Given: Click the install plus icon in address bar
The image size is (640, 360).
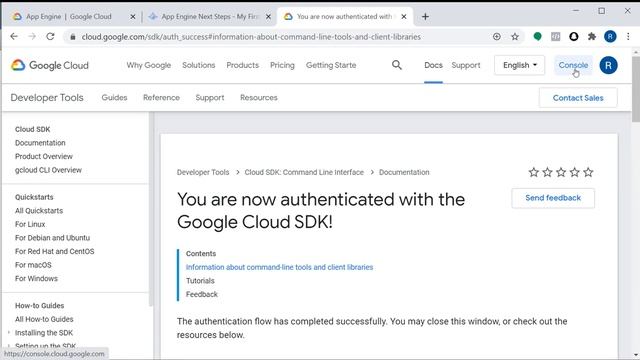Looking at the screenshot, I should pyautogui.click(x=497, y=37).
